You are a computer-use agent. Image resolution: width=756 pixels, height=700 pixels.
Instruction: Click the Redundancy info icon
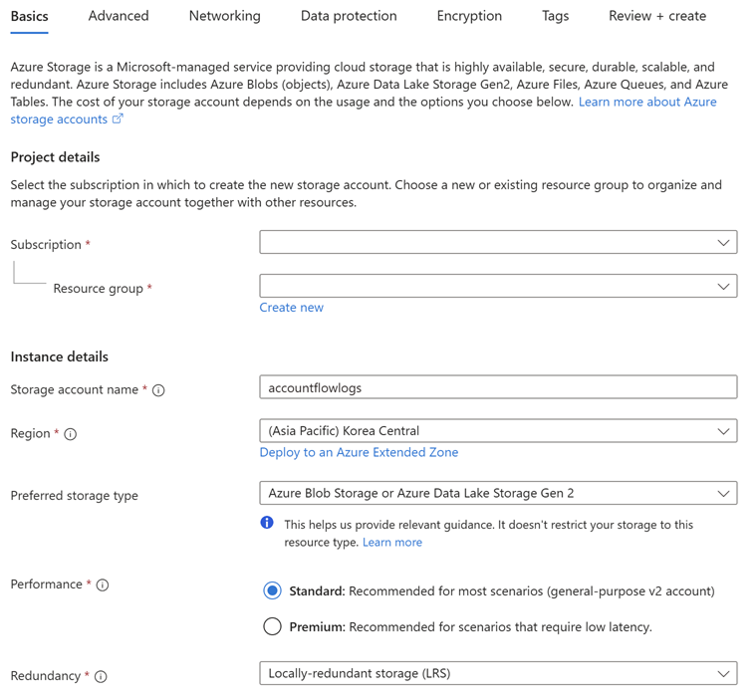pos(101,676)
